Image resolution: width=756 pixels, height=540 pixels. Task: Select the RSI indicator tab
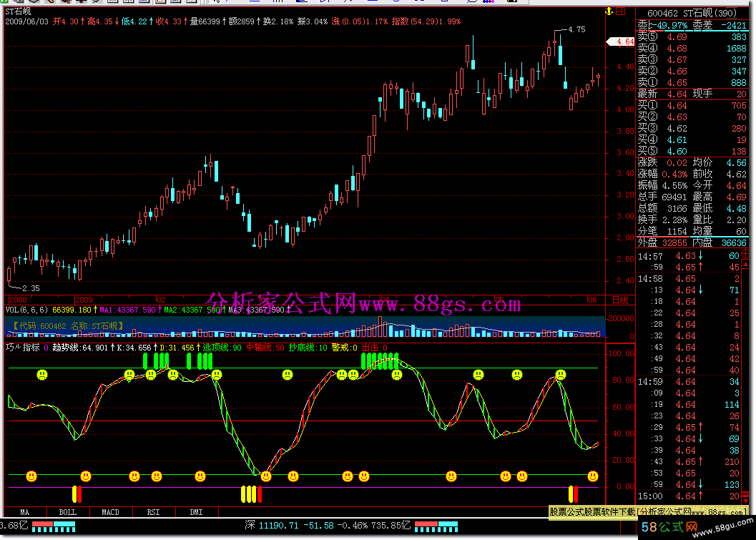click(153, 512)
